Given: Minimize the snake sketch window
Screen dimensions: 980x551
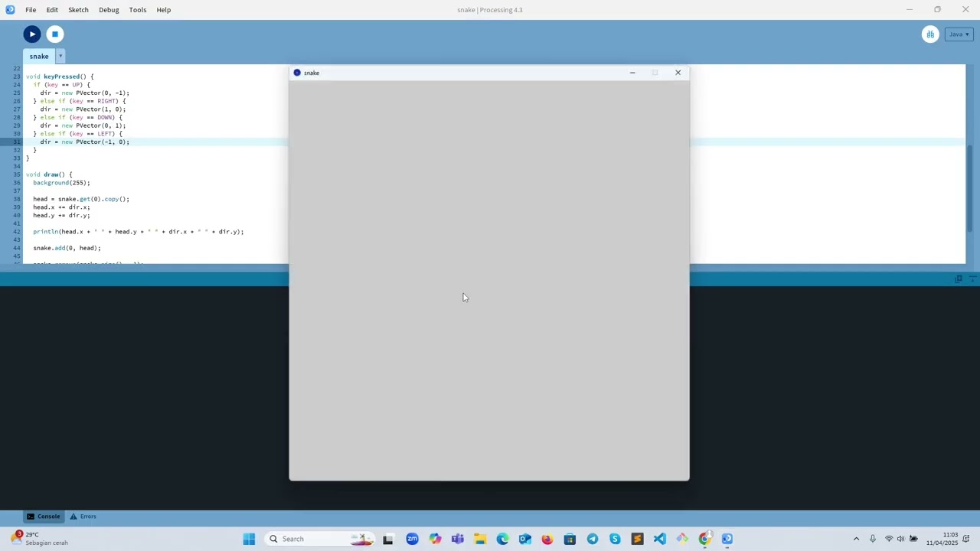Looking at the screenshot, I should point(632,73).
